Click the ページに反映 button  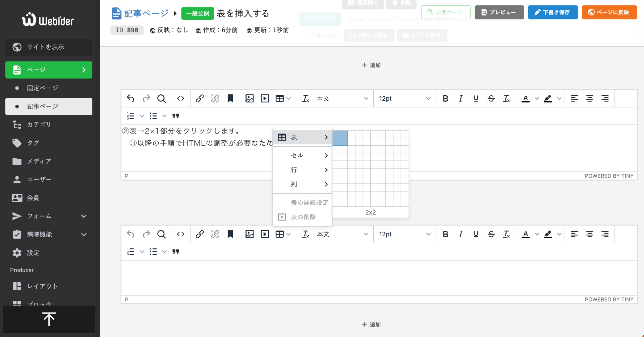coord(609,12)
